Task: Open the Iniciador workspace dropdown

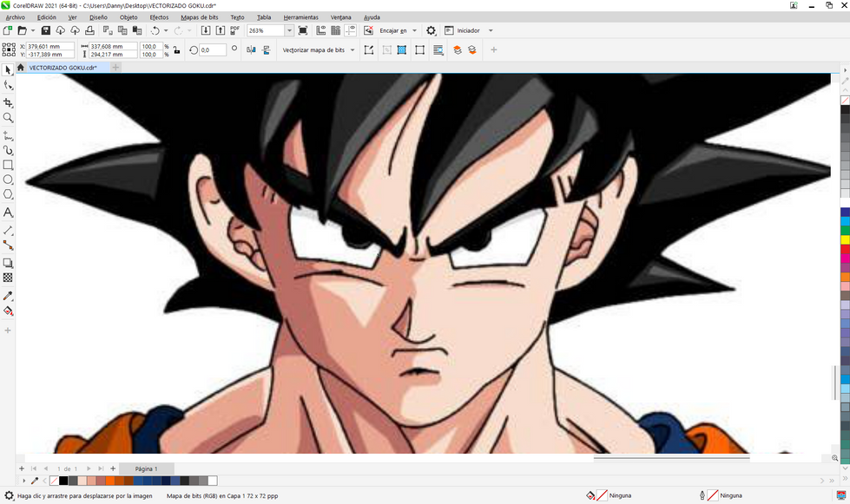Action: click(x=491, y=31)
